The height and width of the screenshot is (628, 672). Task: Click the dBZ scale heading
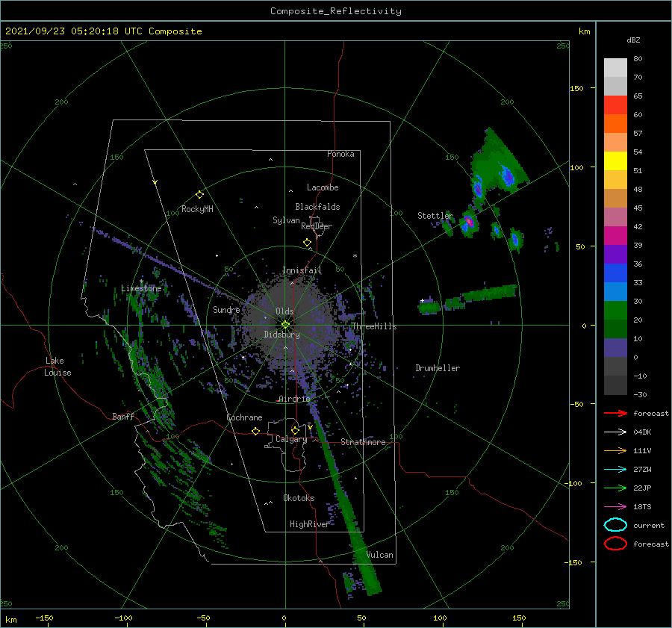tap(633, 40)
